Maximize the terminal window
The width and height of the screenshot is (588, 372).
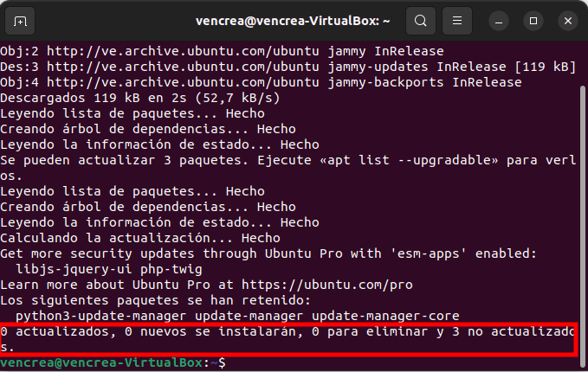pyautogui.click(x=533, y=21)
